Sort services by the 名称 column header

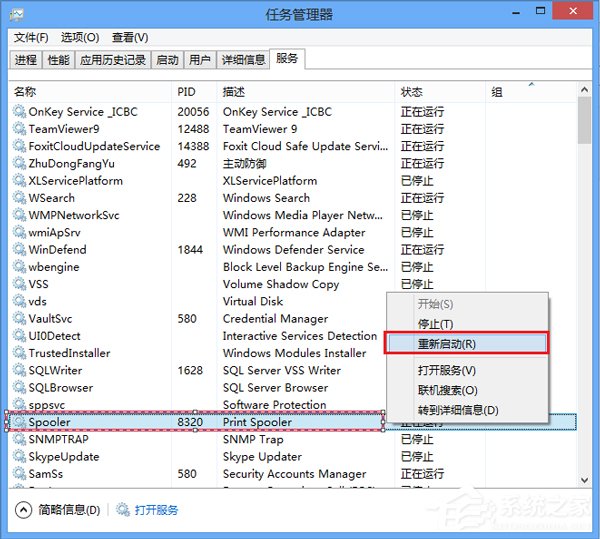point(90,92)
